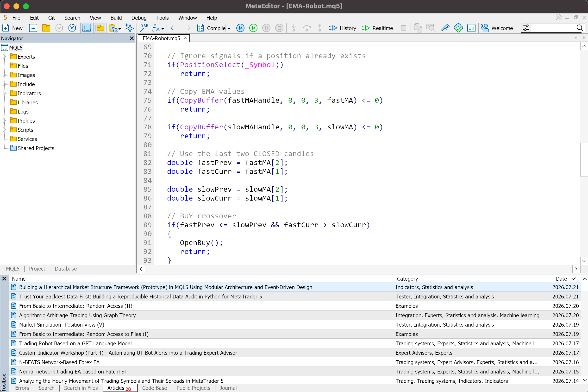Close the EMA-Robot.mq5 tab
This screenshot has width=588, height=392.
click(185, 38)
